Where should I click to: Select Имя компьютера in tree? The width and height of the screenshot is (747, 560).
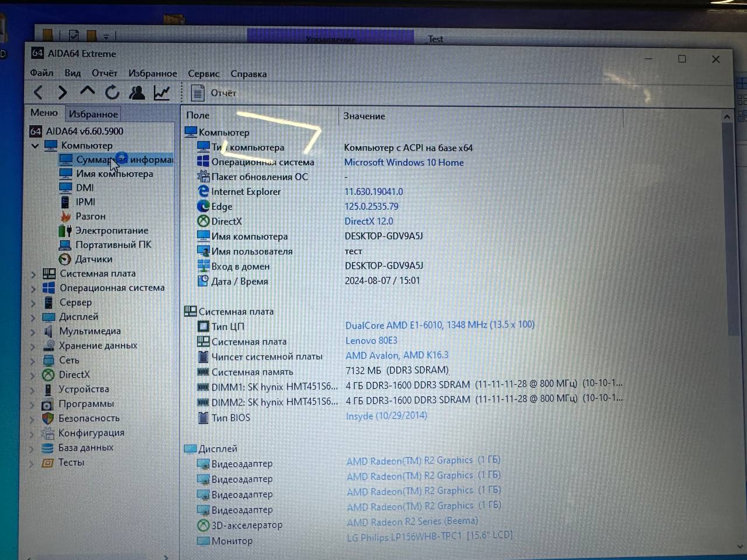point(114,174)
